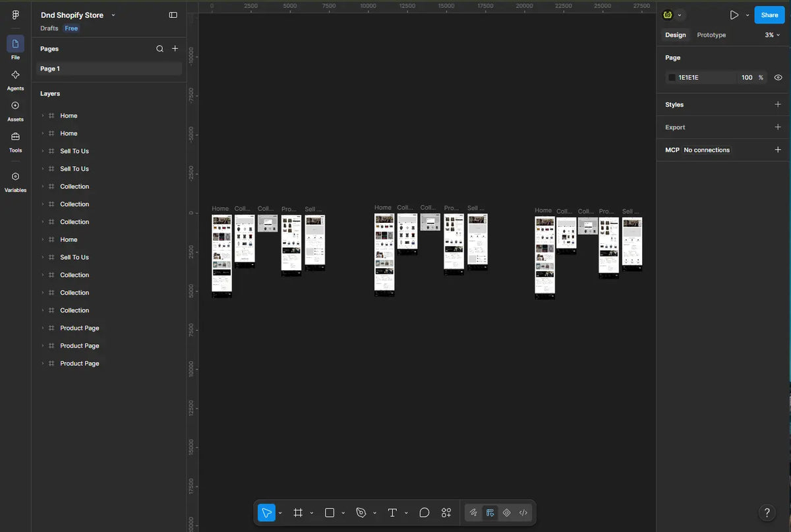
Task: Open the Variables sidebar panel
Action: (15, 181)
